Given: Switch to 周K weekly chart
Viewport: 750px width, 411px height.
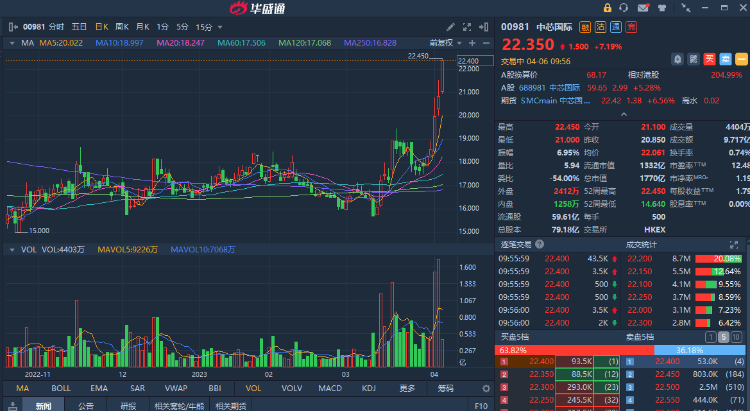Looking at the screenshot, I should click(122, 27).
